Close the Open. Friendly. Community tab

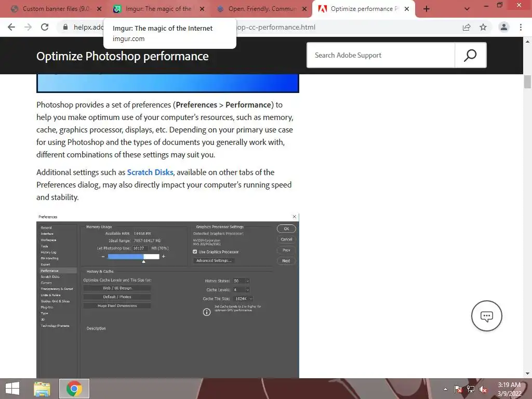click(304, 9)
